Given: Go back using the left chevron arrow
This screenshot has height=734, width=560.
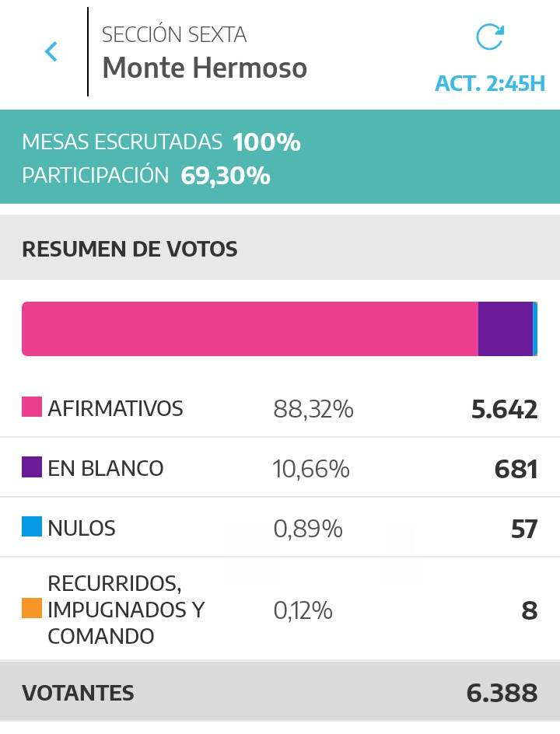Looking at the screenshot, I should coord(51,52).
